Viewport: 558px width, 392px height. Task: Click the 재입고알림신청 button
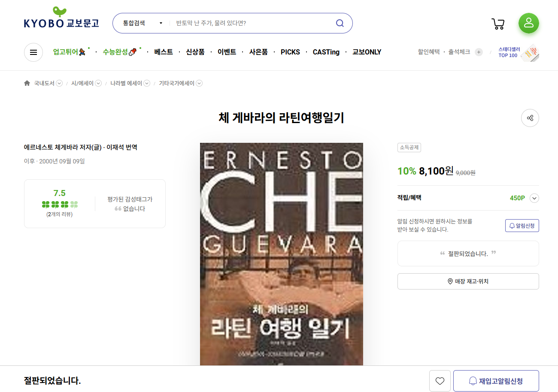click(x=496, y=381)
